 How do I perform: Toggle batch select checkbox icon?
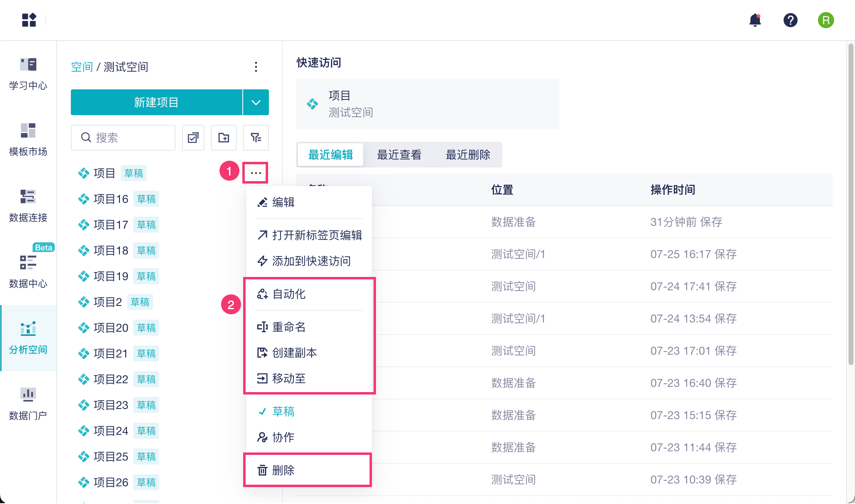point(193,138)
